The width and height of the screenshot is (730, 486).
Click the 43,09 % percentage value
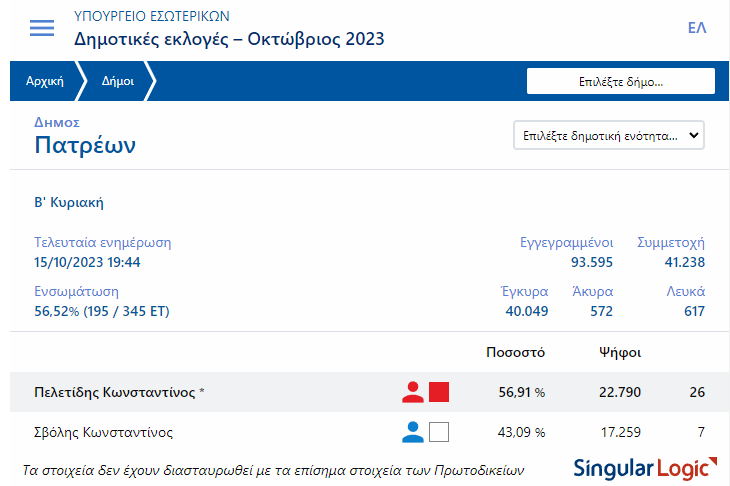pyautogui.click(x=521, y=432)
